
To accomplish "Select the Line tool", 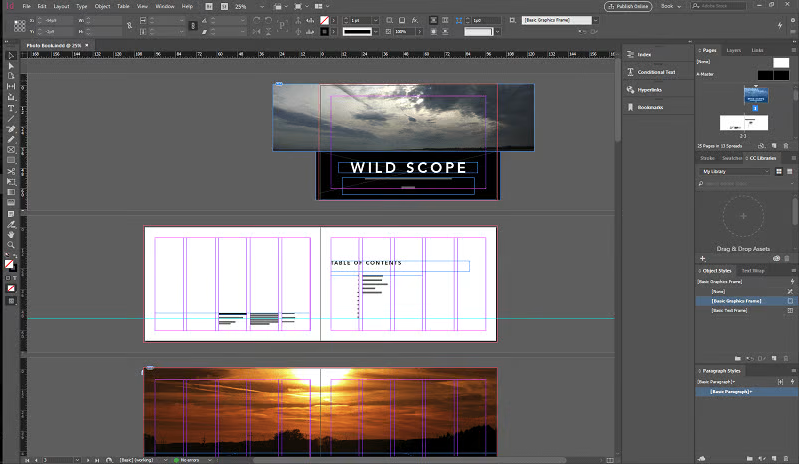I will point(11,118).
